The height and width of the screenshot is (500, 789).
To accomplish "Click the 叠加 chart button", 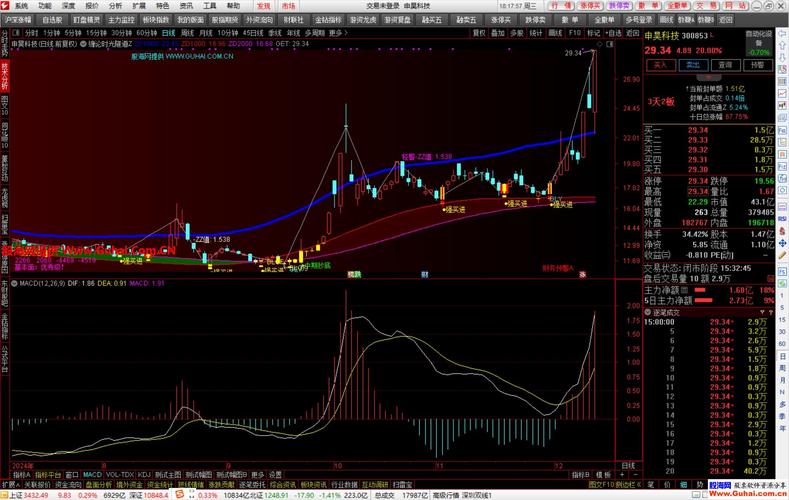I will coord(498,33).
